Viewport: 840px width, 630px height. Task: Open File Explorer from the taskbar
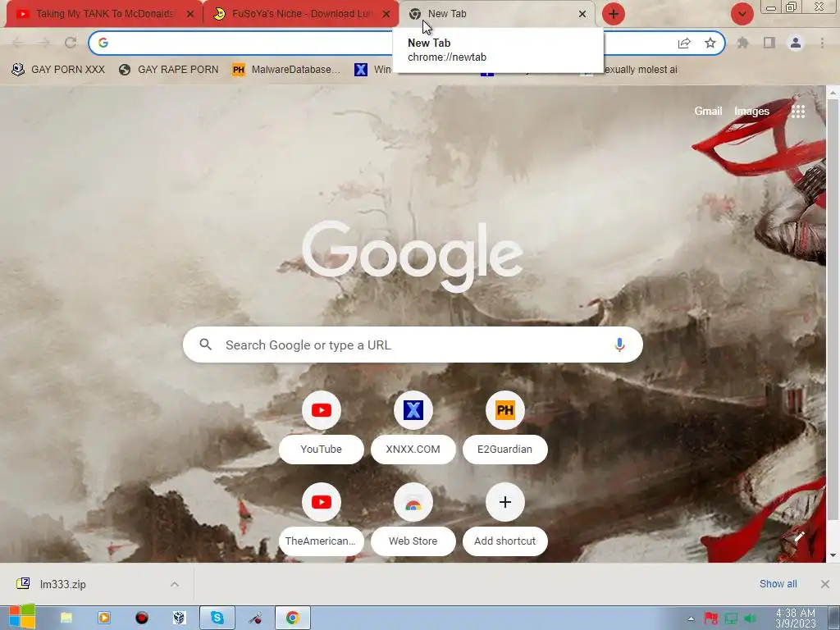[66, 618]
